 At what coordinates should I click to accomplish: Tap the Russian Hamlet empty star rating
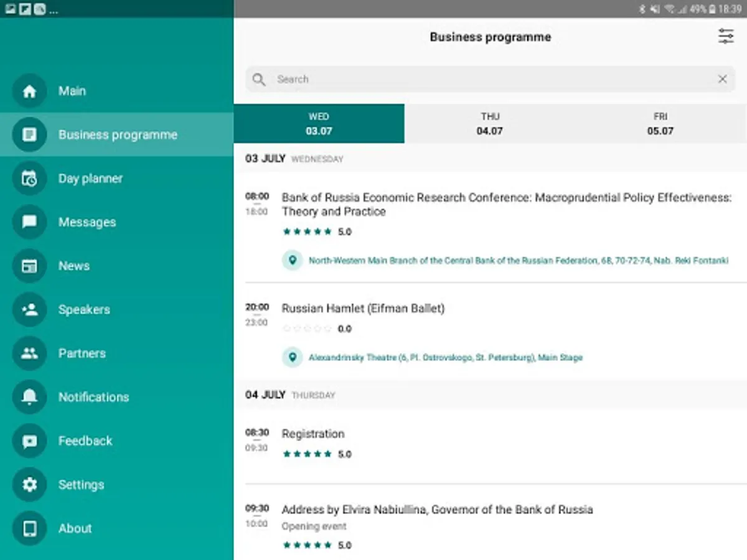coord(307,329)
